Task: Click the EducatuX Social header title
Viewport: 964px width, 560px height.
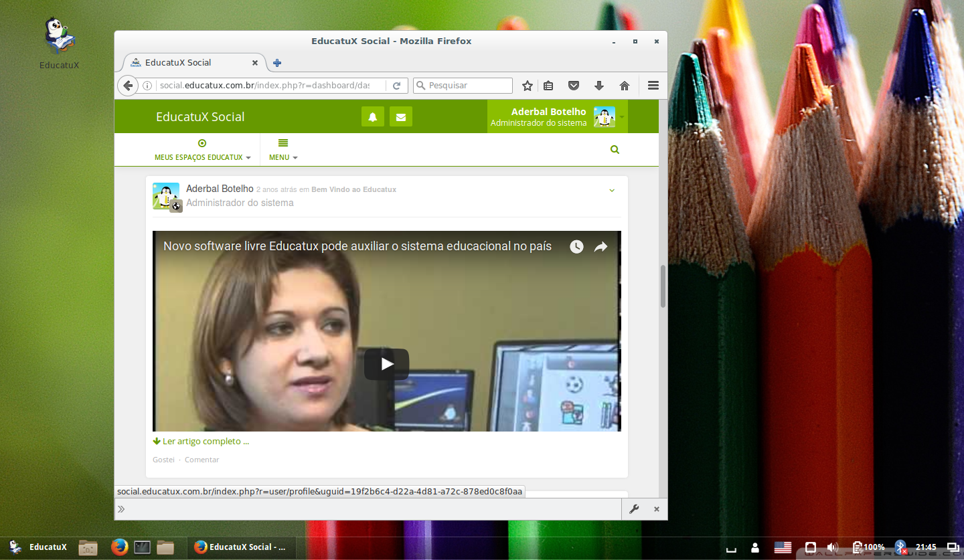Action: point(200,116)
